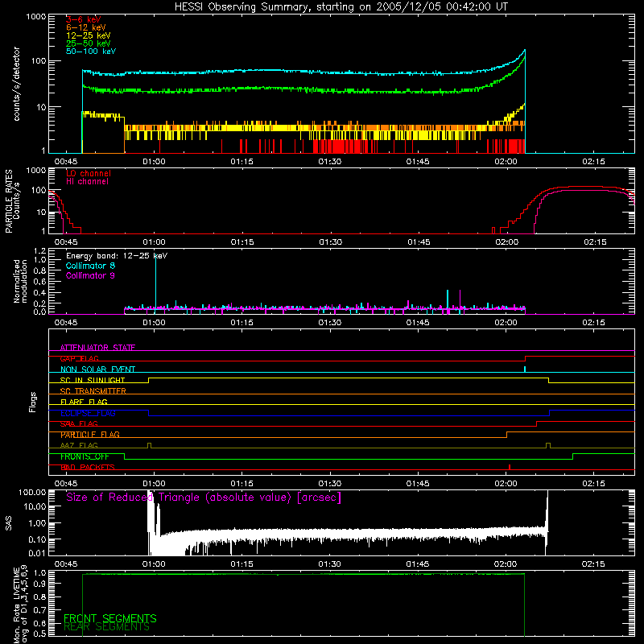Click the counts/s/detector axis label
Screen dimensions: 644x644
point(16,84)
